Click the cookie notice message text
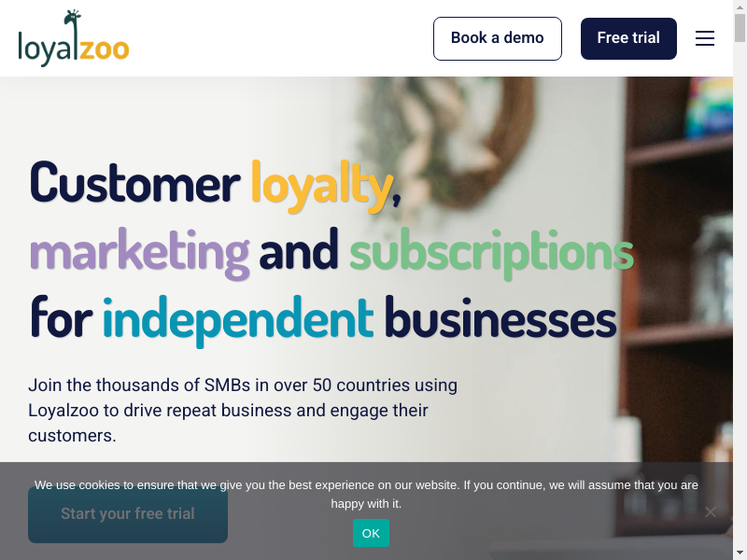 coord(366,494)
